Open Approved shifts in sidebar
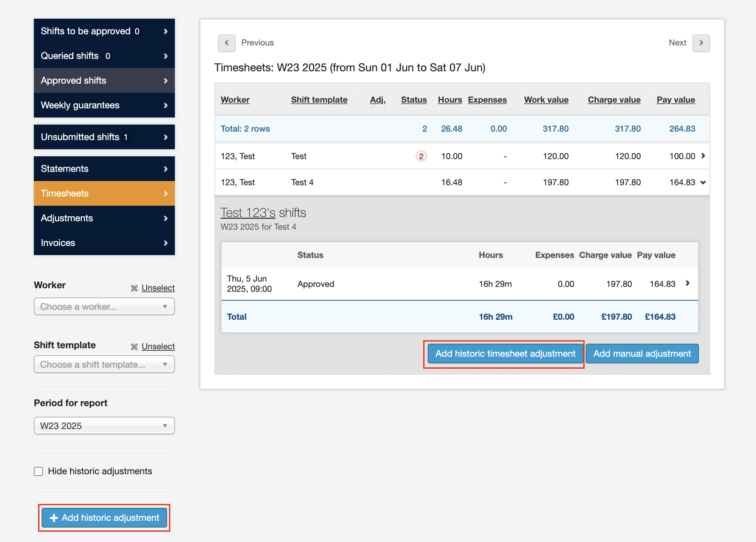This screenshot has width=756, height=542. tap(104, 80)
